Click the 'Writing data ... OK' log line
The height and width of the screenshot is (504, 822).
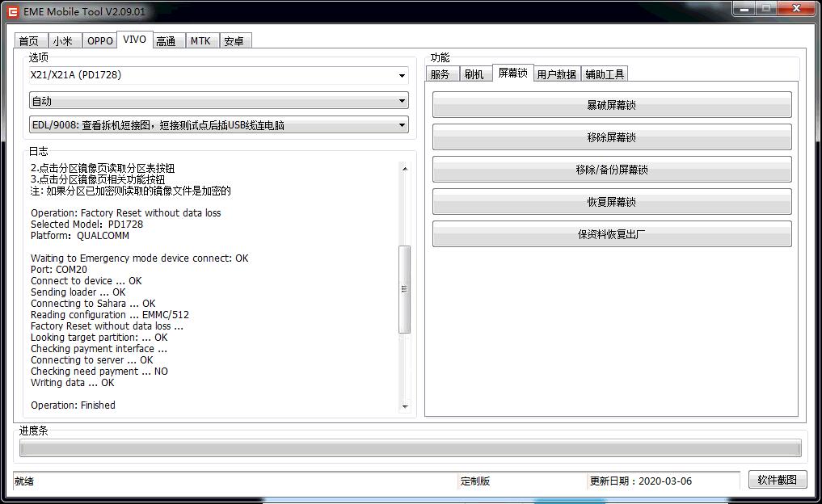coord(73,383)
